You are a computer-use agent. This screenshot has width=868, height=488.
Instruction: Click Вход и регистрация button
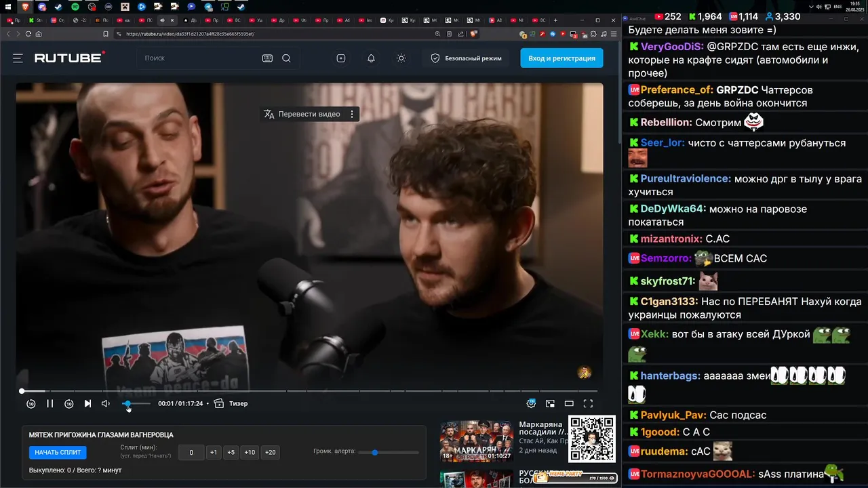[561, 58]
